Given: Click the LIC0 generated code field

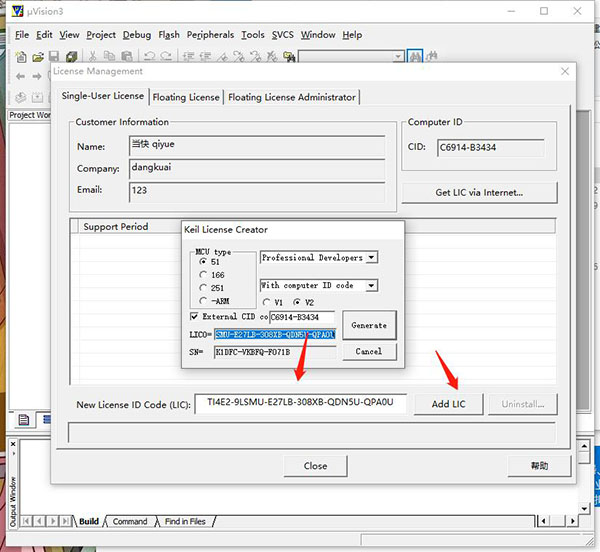Looking at the screenshot, I should 275,334.
